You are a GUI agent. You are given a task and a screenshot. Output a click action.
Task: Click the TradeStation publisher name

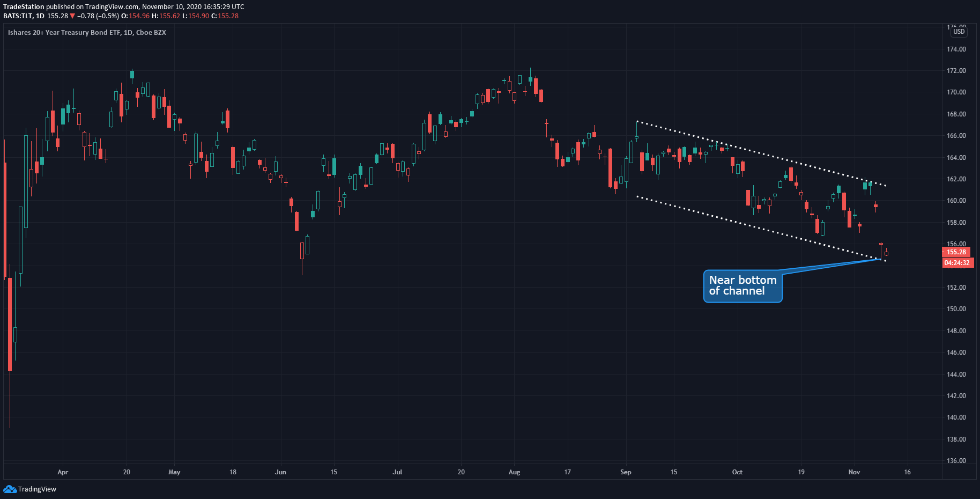(24, 7)
